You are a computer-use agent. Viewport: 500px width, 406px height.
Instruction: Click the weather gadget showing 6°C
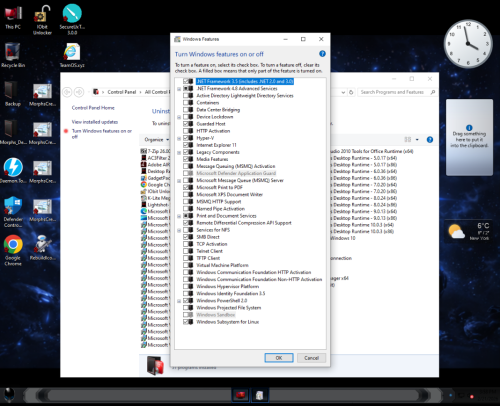[x=469, y=231]
